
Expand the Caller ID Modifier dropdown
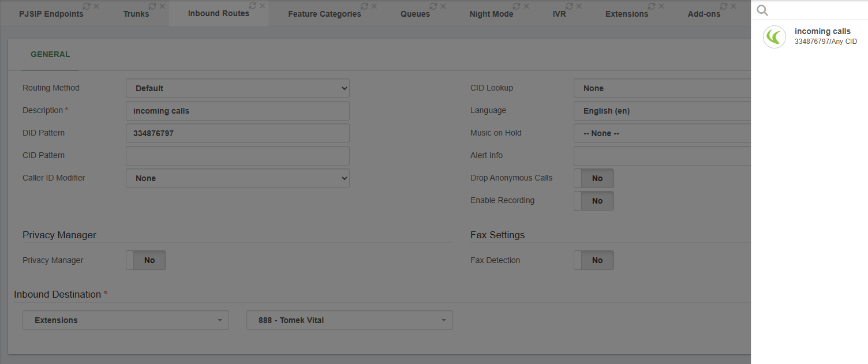tap(237, 178)
